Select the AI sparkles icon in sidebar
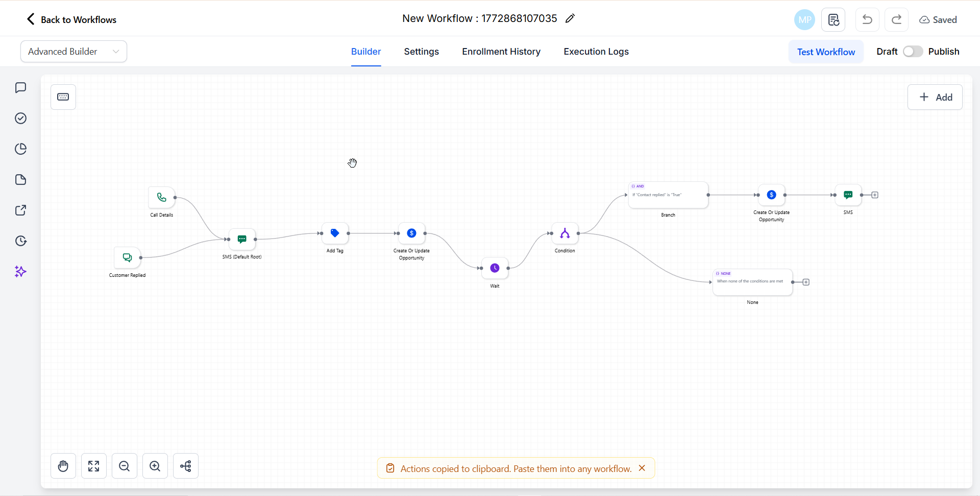Screen dimensions: 980x496 pos(20,271)
